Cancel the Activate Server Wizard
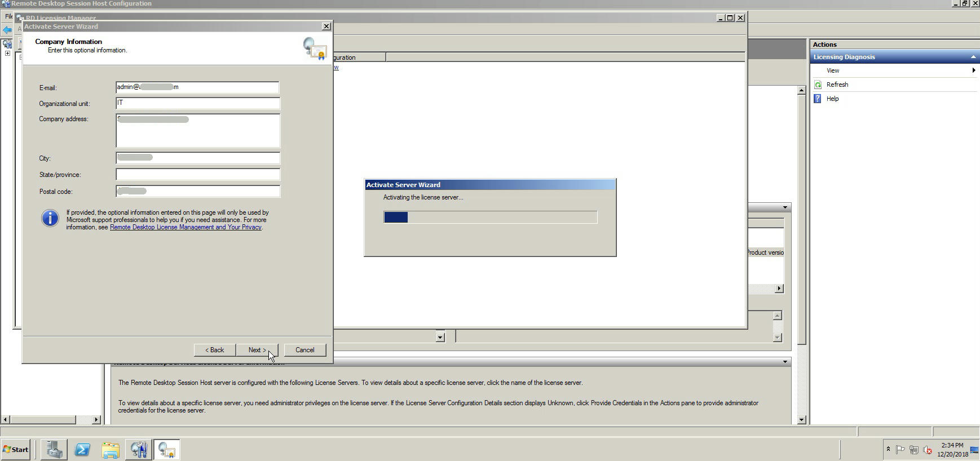Viewport: 980px width, 461px height. point(304,350)
